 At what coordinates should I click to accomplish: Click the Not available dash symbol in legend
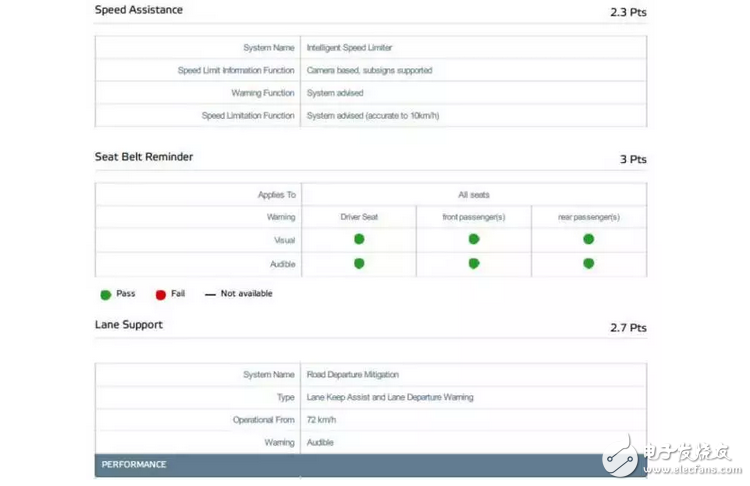click(x=209, y=294)
